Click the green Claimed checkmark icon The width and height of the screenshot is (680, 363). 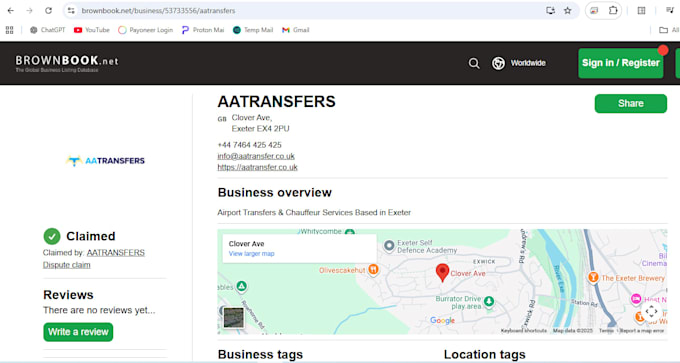[52, 236]
